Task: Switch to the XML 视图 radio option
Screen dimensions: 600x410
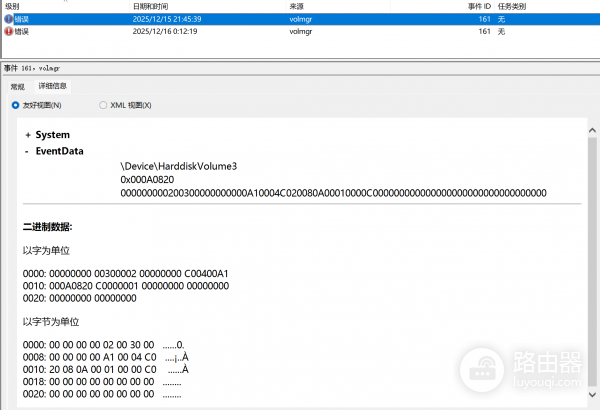Action: tap(103, 105)
